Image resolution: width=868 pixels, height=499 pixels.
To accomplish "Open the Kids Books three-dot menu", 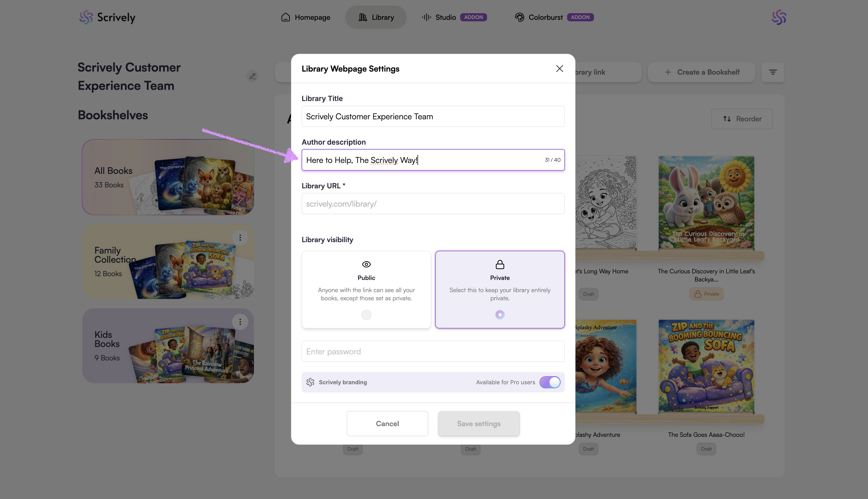I will (x=240, y=322).
